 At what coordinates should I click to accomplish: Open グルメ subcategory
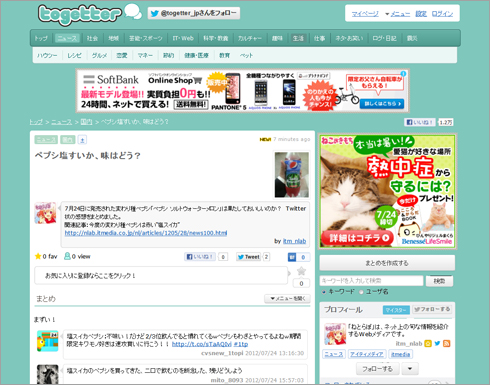(99, 55)
